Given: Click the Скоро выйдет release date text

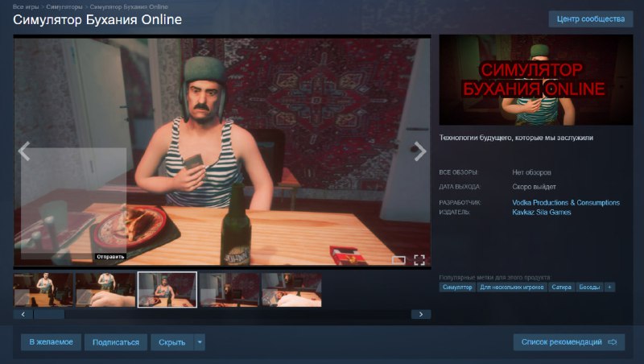Looking at the screenshot, I should click(x=534, y=187).
